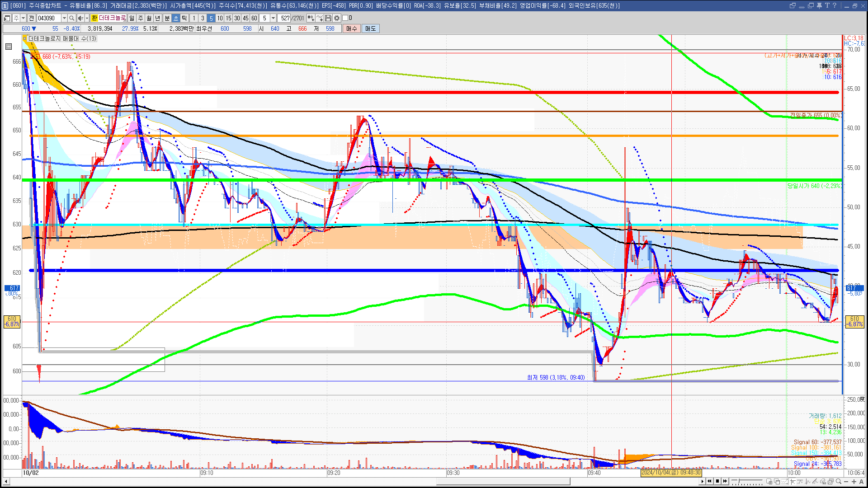Select the 10 interval tab
868x488 pixels.
[x=220, y=18]
